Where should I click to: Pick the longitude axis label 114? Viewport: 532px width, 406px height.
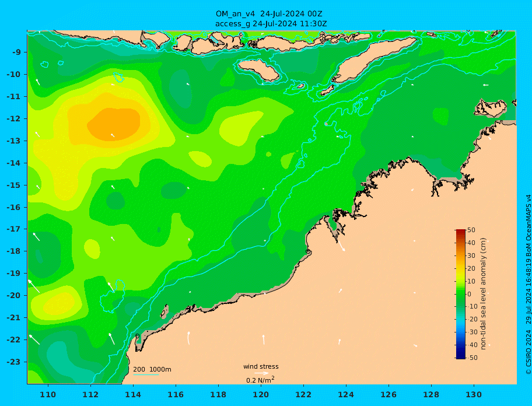pyautogui.click(x=133, y=394)
